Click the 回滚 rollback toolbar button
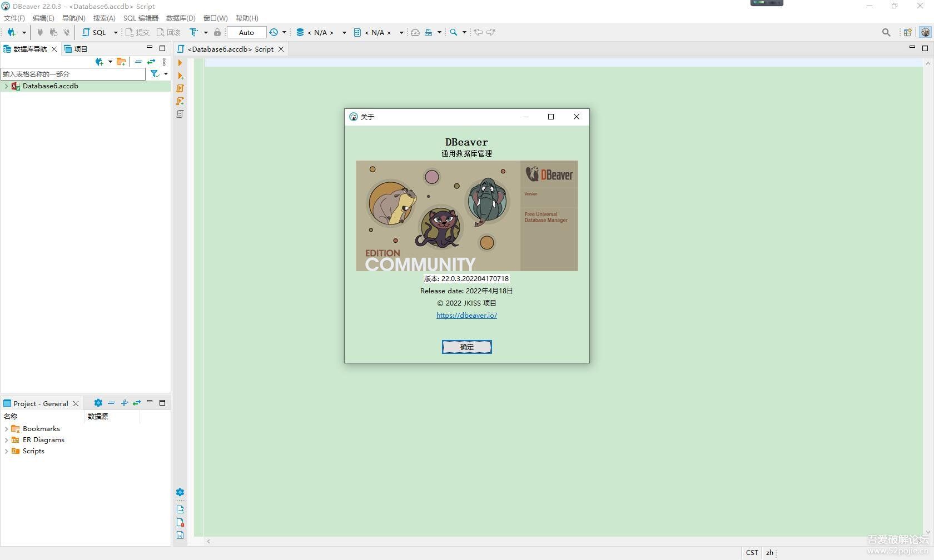This screenshot has height=560, width=934. pyautogui.click(x=169, y=32)
